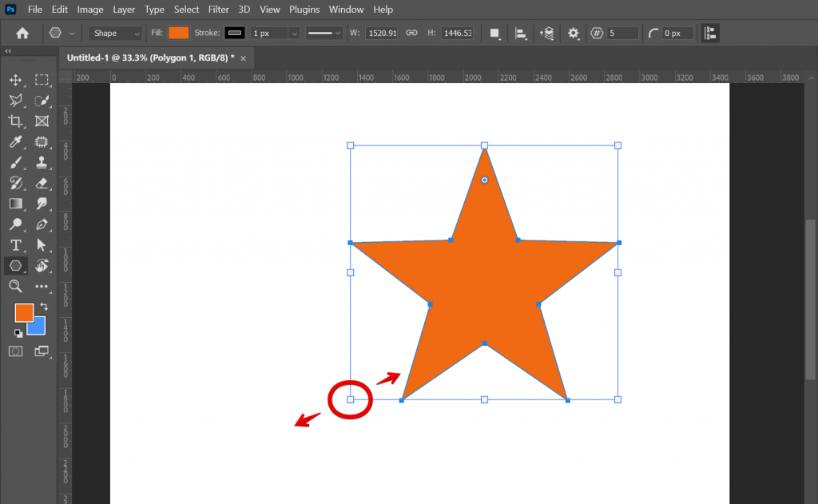Select the Brush tool
The image size is (818, 504).
coord(17,162)
